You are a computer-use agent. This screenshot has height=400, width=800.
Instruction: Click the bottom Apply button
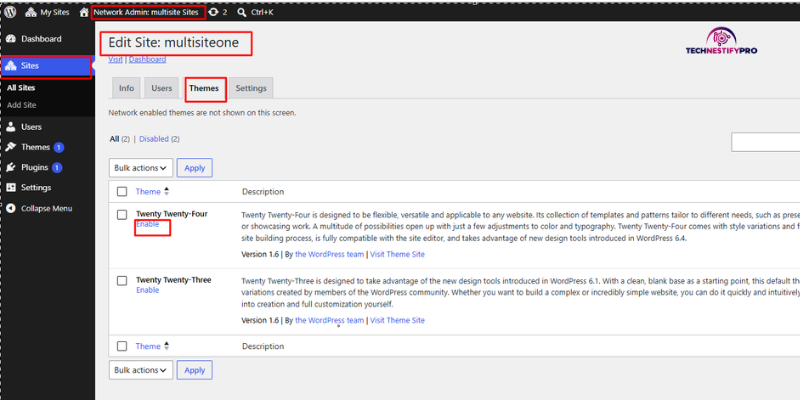coord(194,370)
